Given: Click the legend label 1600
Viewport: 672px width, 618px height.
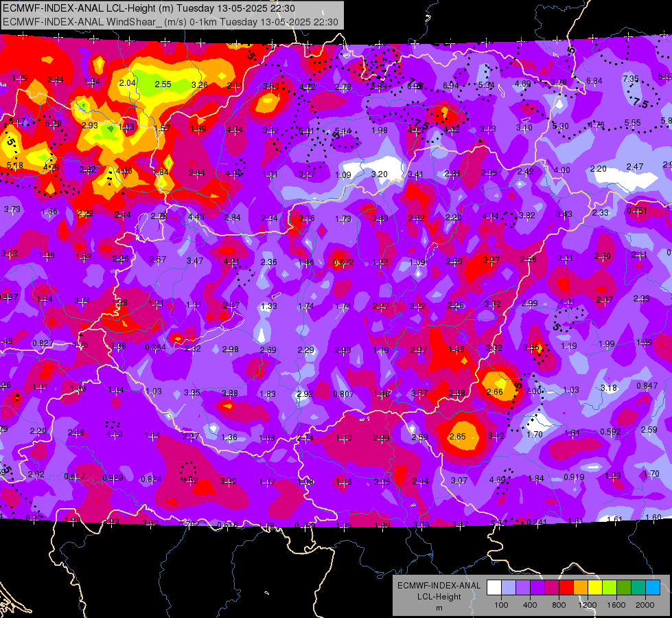Looking at the screenshot, I should (x=616, y=605).
